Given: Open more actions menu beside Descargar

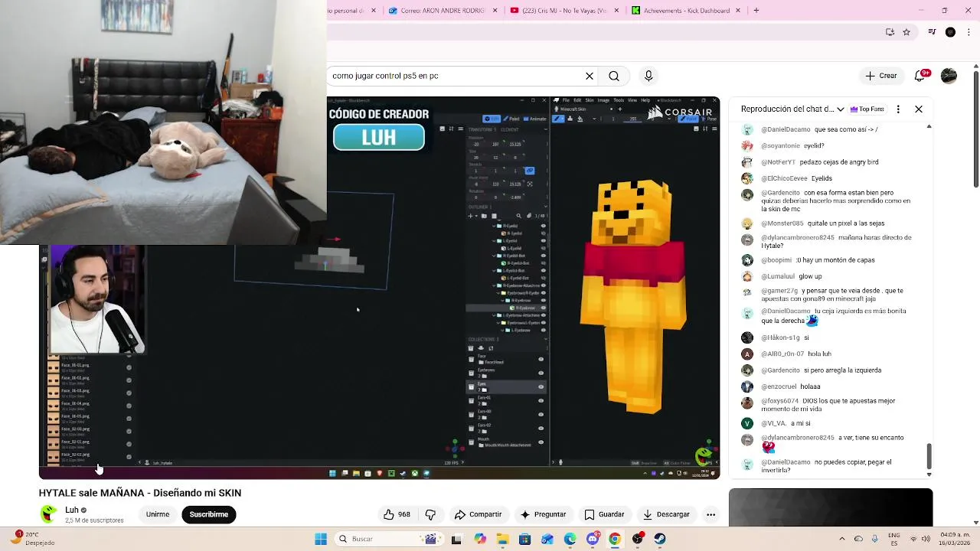Looking at the screenshot, I should coord(710,514).
